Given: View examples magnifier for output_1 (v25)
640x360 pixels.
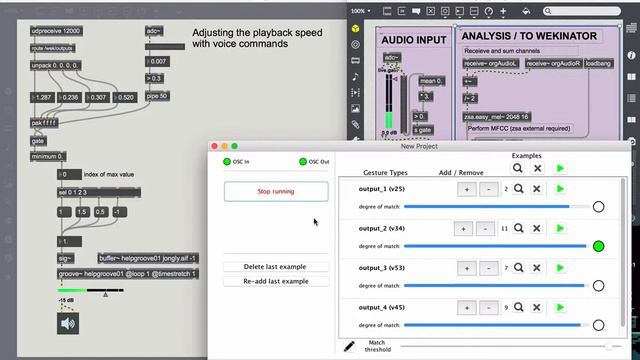Looking at the screenshot, I should click(x=519, y=189).
